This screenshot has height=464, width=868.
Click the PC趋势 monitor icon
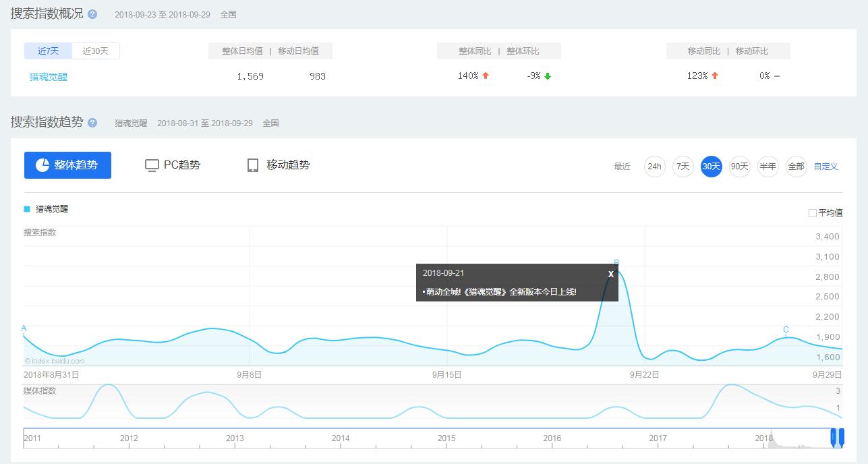[x=152, y=165]
